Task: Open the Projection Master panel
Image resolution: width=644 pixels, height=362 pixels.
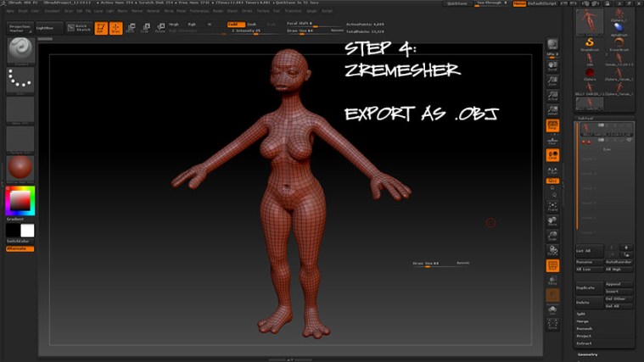Action: 20,28
